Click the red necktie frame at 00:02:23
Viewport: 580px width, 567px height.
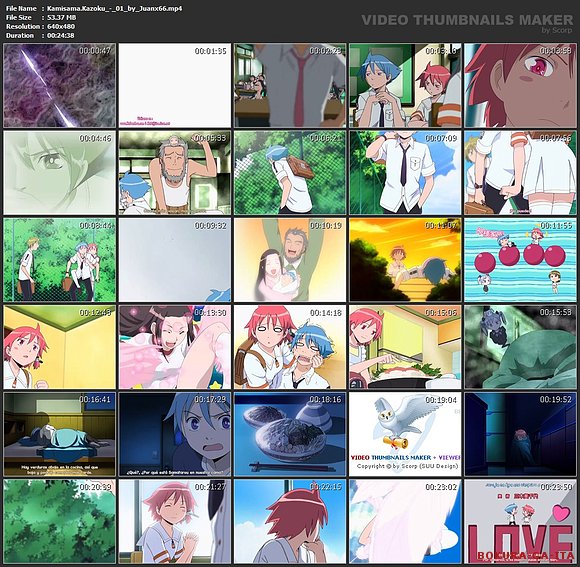(290, 85)
